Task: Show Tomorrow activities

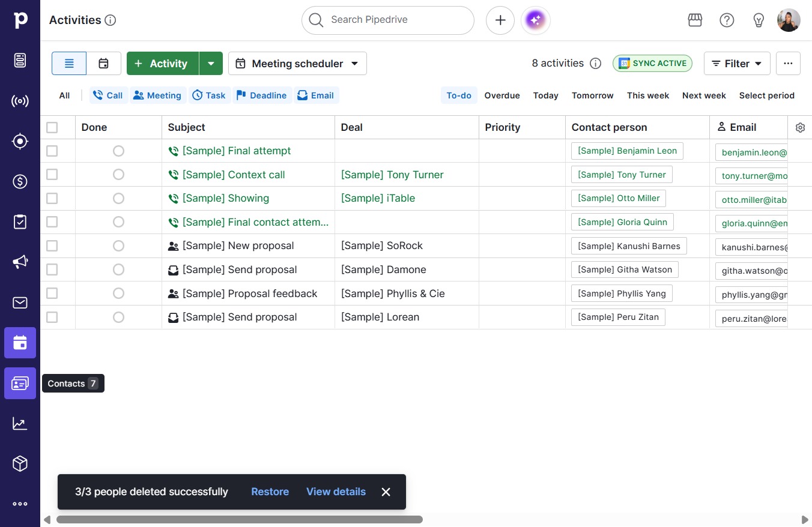Action: tap(593, 95)
